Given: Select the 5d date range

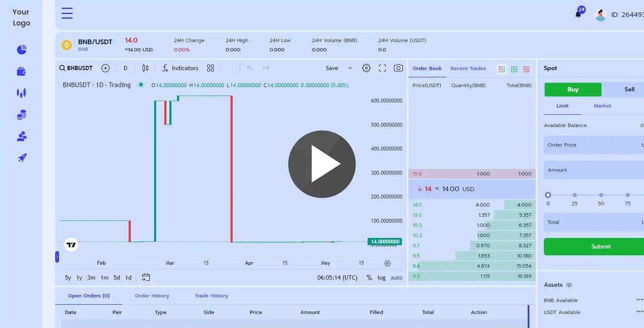Looking at the screenshot, I should click(x=117, y=277).
